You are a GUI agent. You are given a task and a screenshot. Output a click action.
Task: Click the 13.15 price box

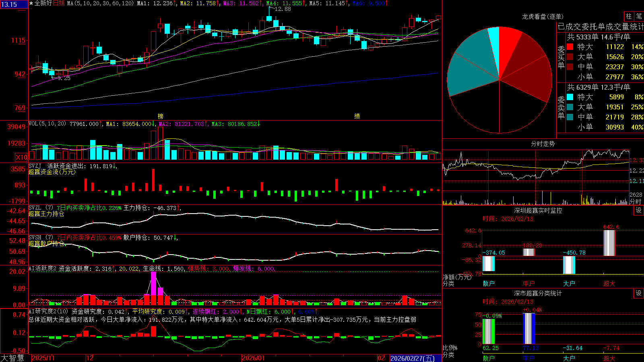pyautogui.click(x=14, y=4)
